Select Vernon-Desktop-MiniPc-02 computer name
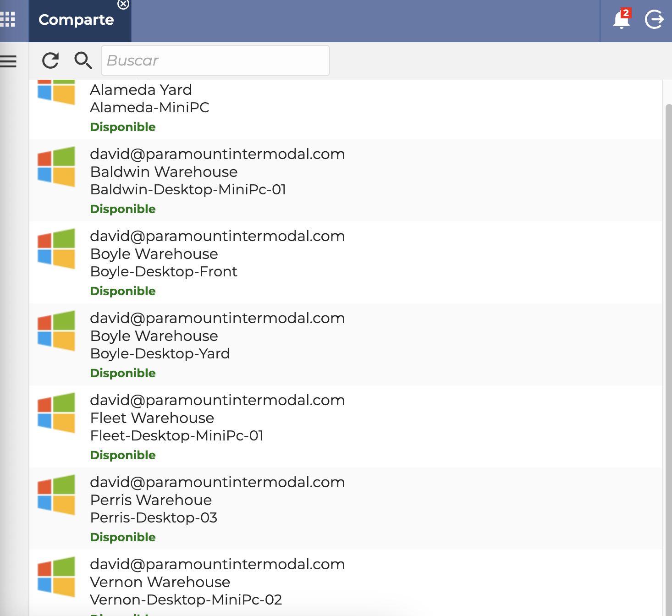Screen dimensions: 672x616 tap(186, 599)
